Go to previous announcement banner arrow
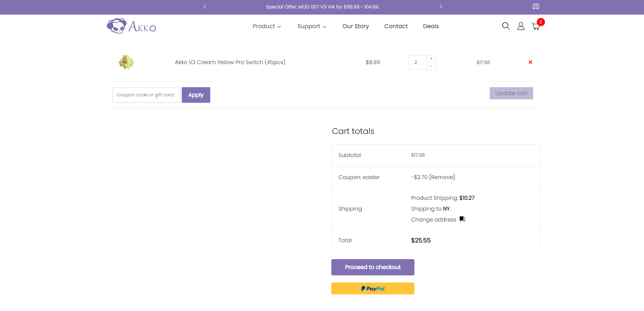Viewport: 644px width, 311px height. [x=205, y=6]
